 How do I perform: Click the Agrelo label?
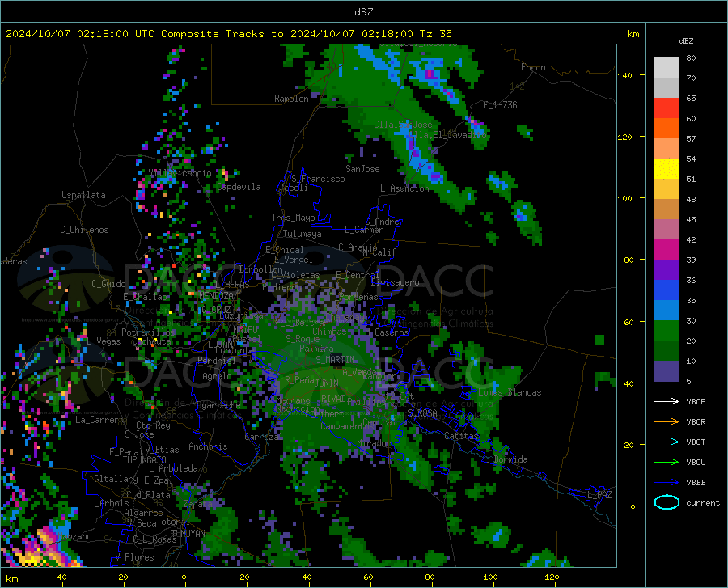tap(217, 376)
